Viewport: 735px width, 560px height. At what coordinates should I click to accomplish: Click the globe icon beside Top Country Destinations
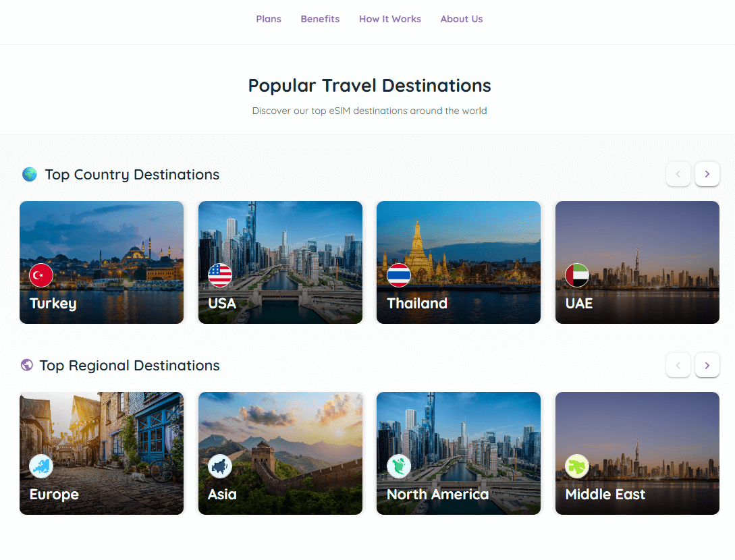[x=30, y=175]
